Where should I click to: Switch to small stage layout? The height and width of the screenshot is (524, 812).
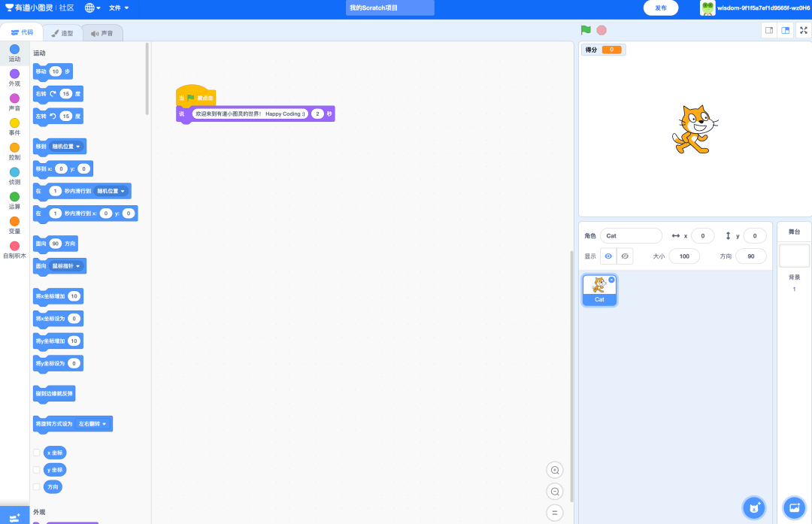[x=768, y=30]
